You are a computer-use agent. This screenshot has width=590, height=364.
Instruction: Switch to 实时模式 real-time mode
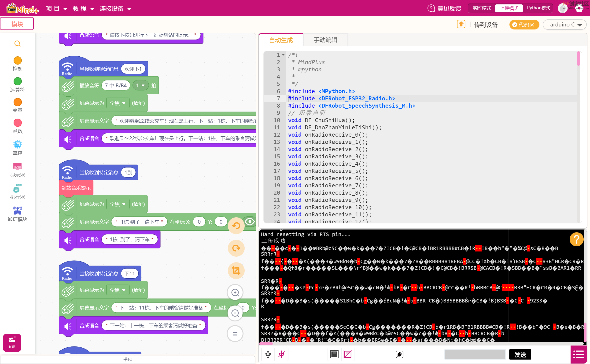coord(481,8)
